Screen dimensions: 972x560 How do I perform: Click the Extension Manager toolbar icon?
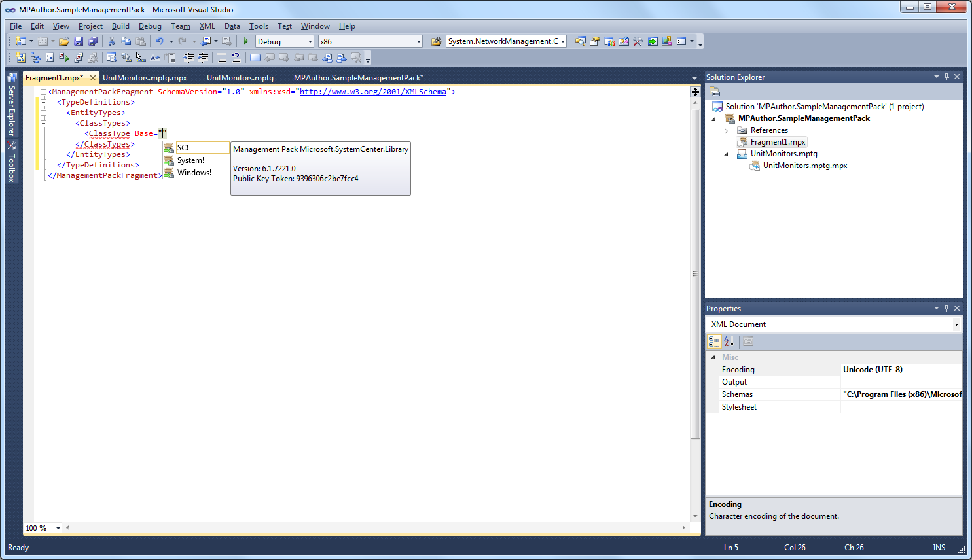pos(667,41)
